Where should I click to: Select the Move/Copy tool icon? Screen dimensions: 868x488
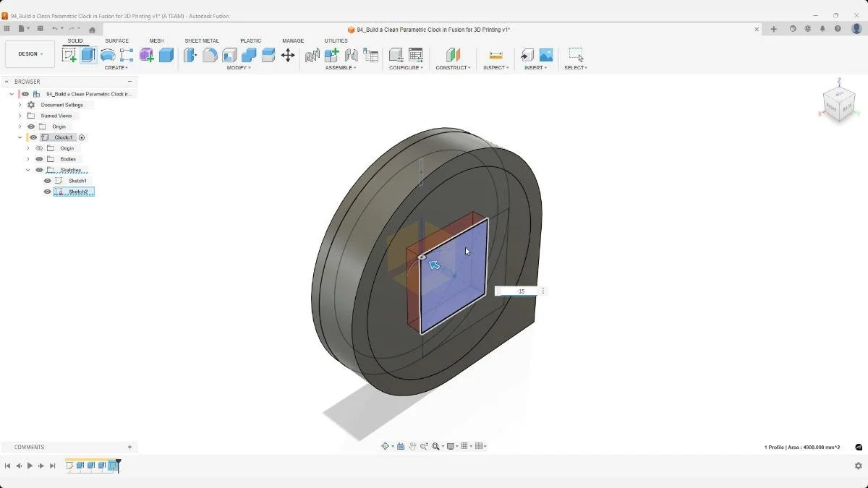[287, 55]
